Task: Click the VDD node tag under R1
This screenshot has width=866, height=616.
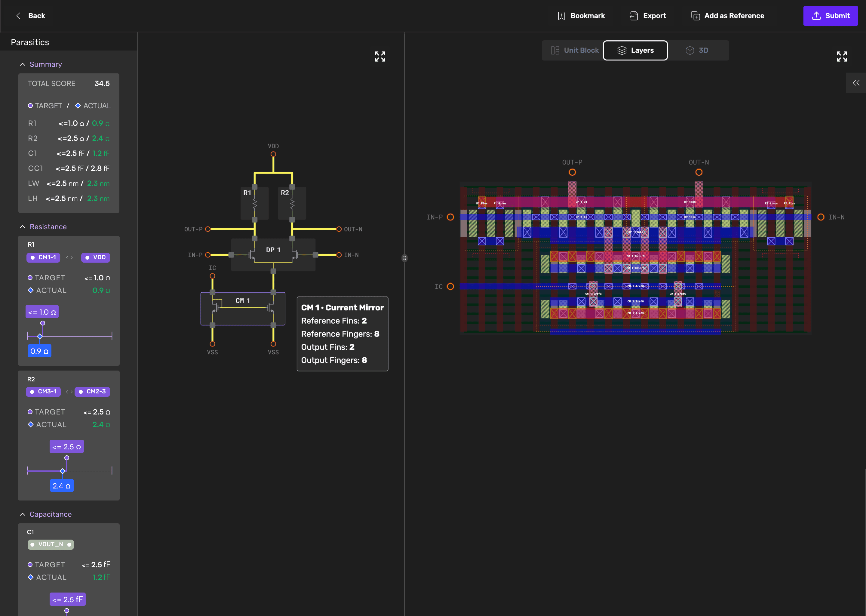Action: (96, 257)
